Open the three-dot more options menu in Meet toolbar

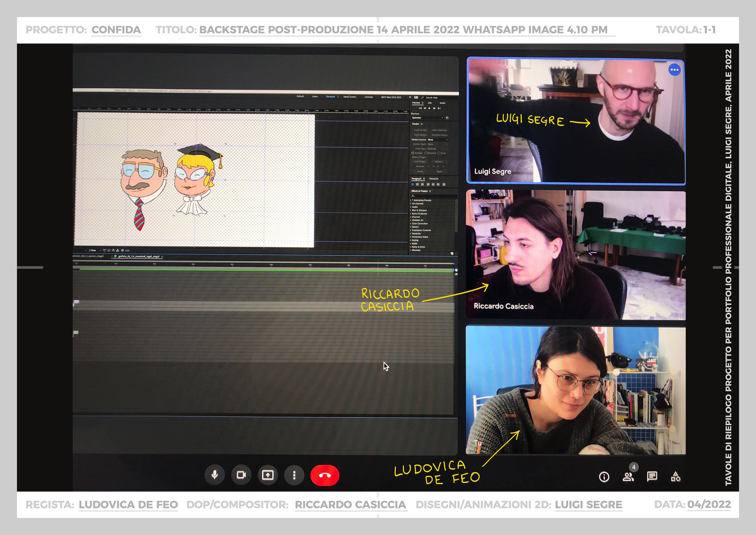click(x=294, y=475)
